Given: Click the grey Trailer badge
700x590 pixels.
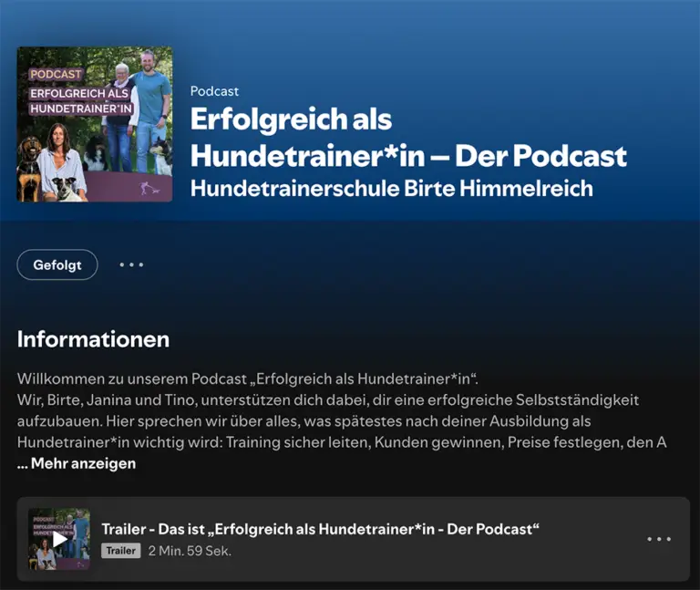Looking at the screenshot, I should (x=120, y=551).
